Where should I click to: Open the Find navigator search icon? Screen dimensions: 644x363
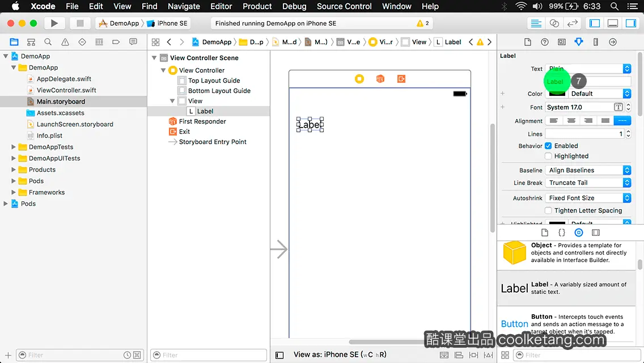48,42
